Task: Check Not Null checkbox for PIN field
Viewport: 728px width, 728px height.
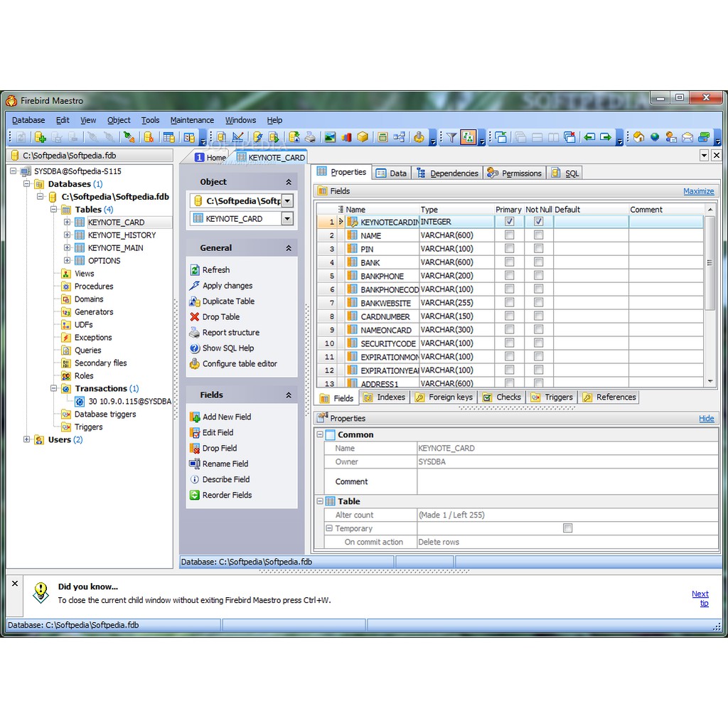Action: 539,249
